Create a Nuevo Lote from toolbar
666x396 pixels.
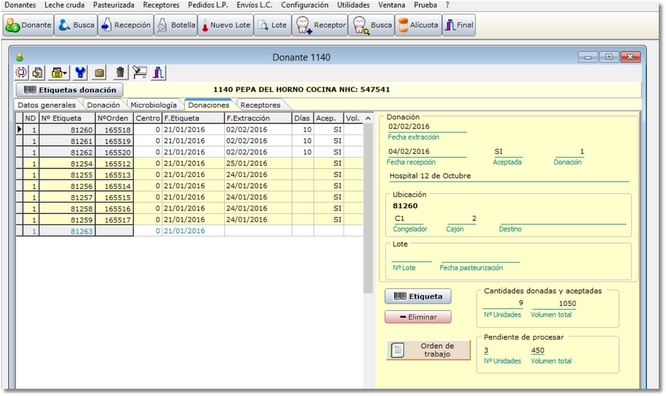[x=226, y=25]
